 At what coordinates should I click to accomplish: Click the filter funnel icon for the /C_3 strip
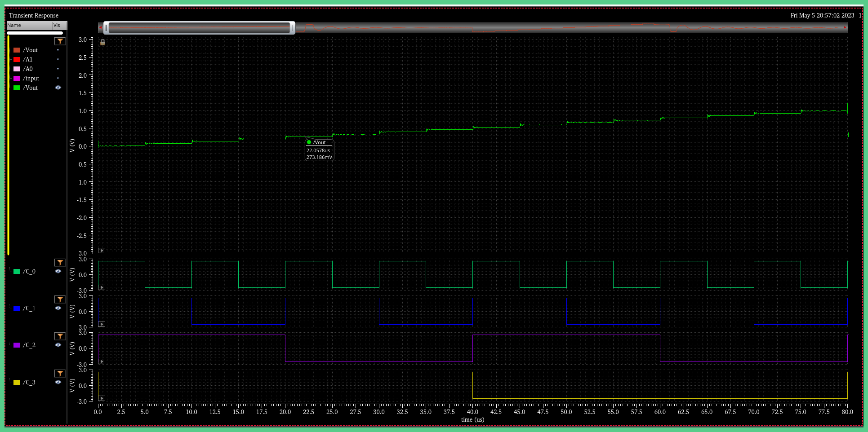pyautogui.click(x=60, y=374)
